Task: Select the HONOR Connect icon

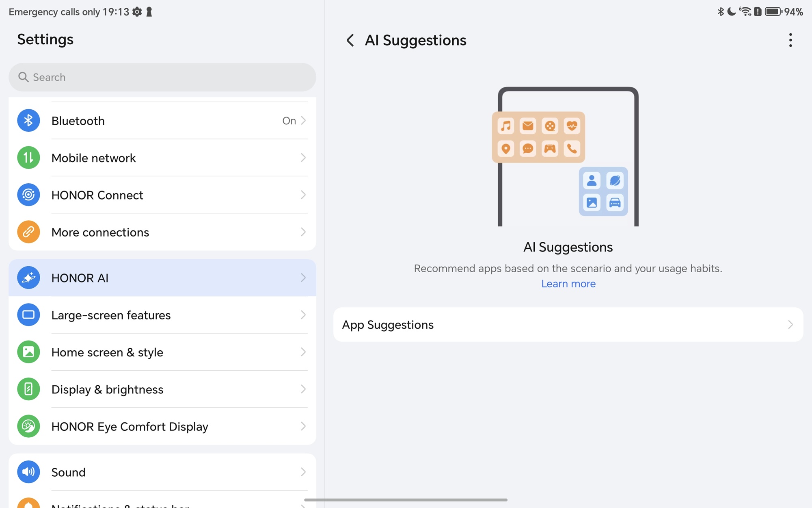Action: (28, 195)
